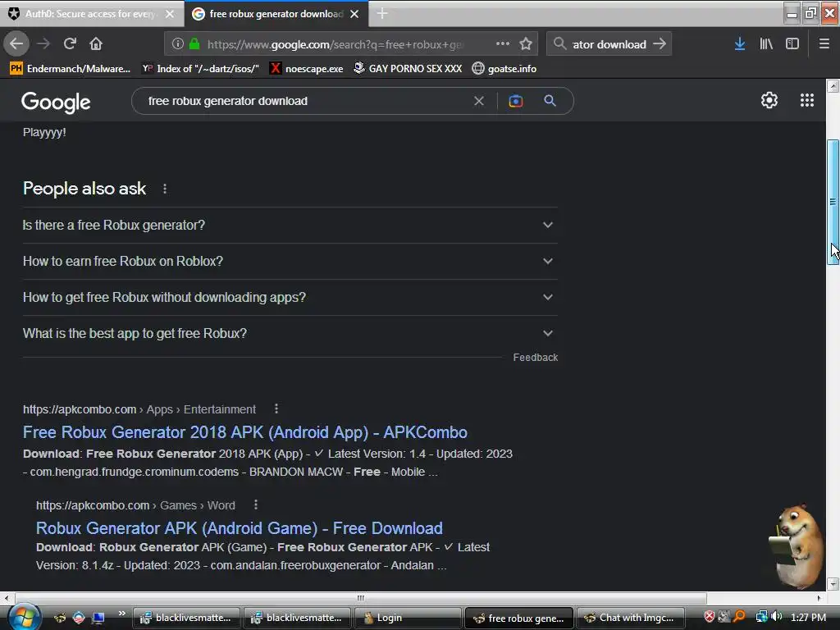This screenshot has width=840, height=630.
Task: Click the toolbar search field
Action: pyautogui.click(x=609, y=44)
